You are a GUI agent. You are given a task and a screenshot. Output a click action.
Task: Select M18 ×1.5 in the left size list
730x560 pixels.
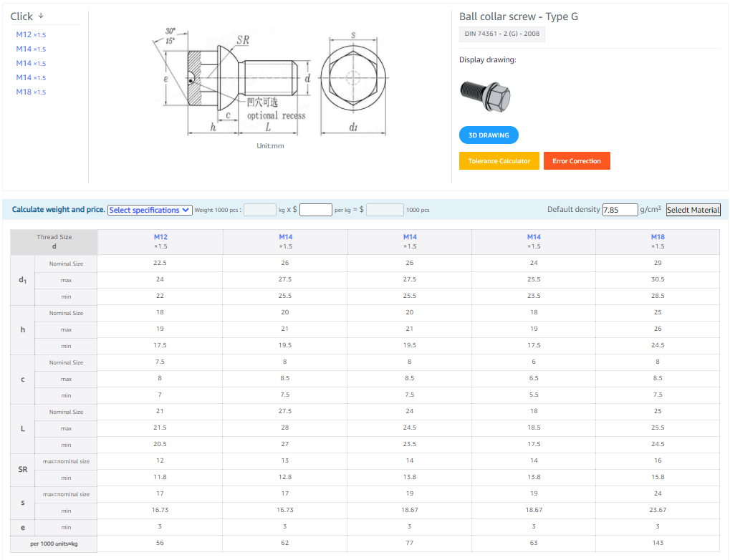31,92
